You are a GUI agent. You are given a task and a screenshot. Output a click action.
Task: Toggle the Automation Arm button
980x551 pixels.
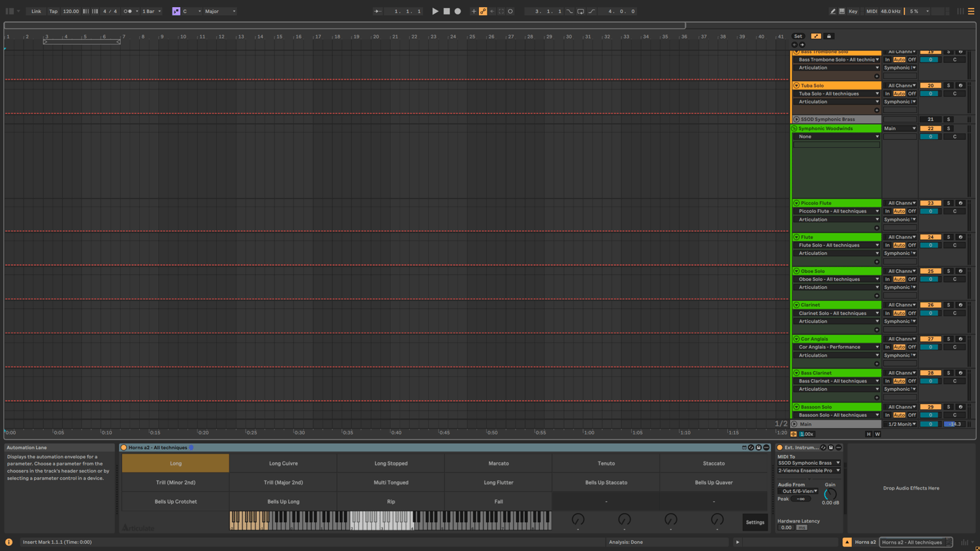(483, 11)
